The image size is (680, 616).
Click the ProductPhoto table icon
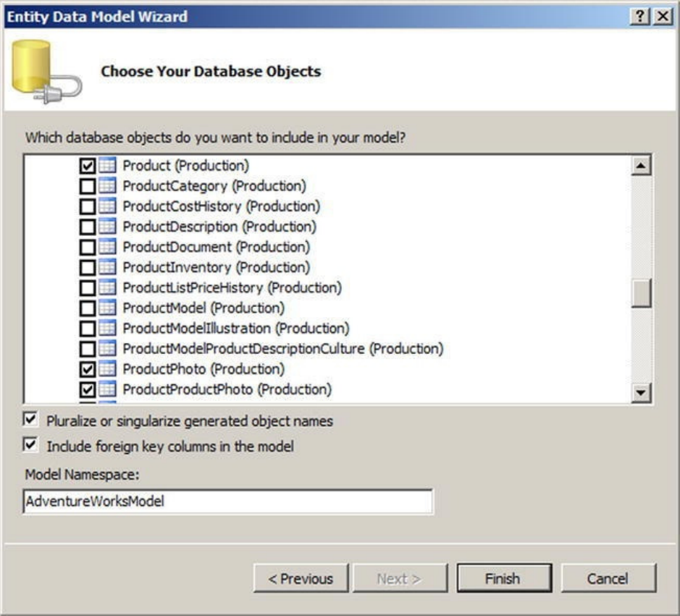coord(107,369)
